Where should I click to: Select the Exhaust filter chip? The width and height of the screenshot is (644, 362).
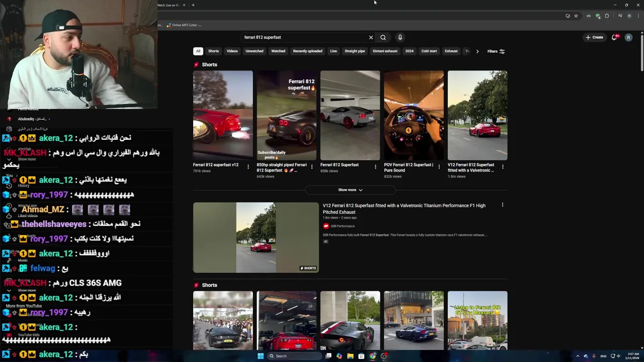pyautogui.click(x=451, y=51)
